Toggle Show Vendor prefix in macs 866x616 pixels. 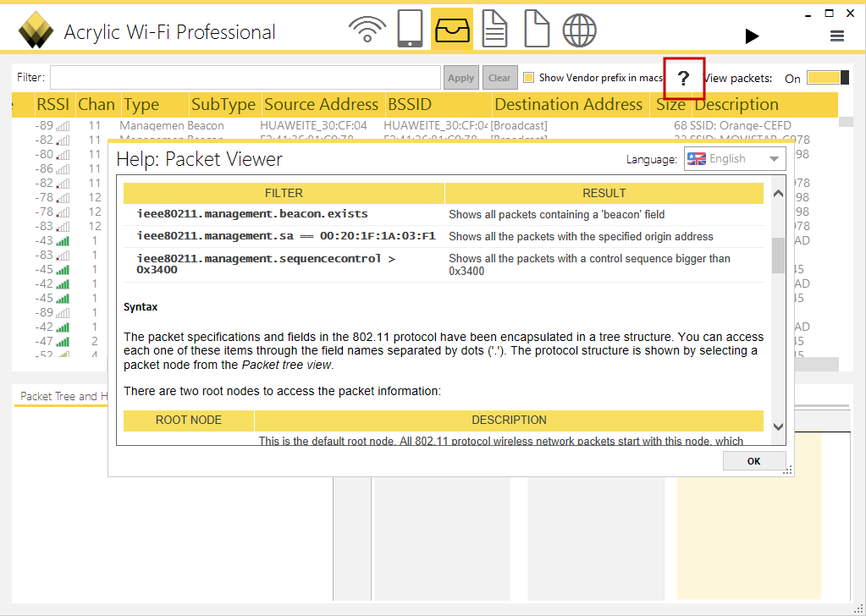point(529,76)
